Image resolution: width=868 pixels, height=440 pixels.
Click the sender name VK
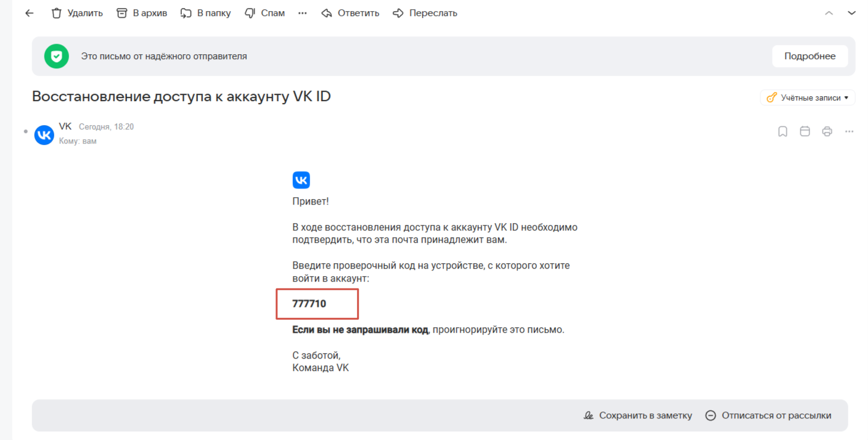click(x=65, y=126)
